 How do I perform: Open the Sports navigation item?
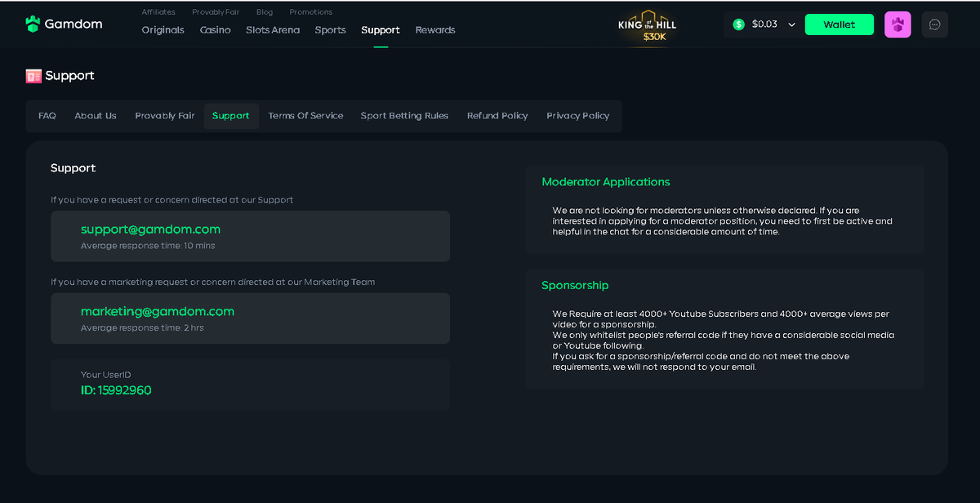(330, 30)
